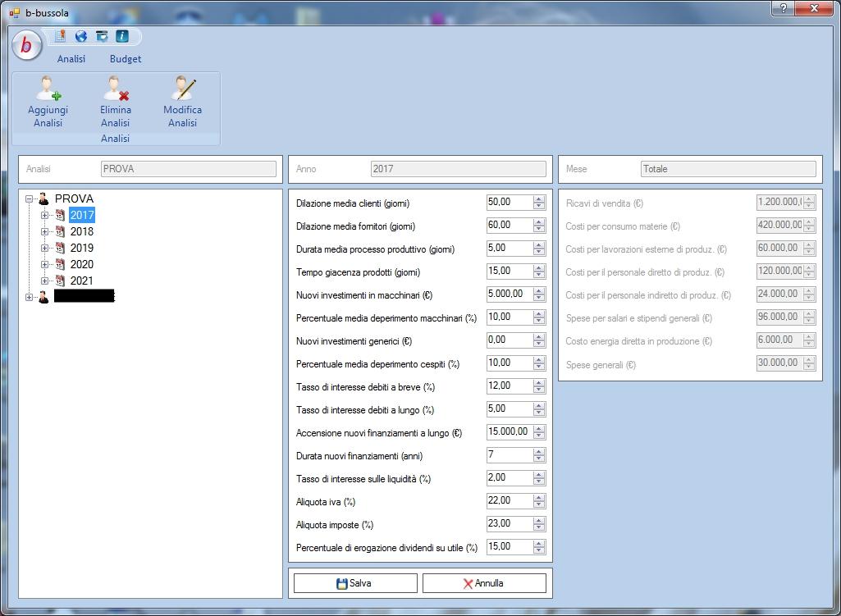This screenshot has width=841, height=616.
Task: Click the Tasso di interesse debiti a lungo spinner arrows
Action: pos(539,409)
